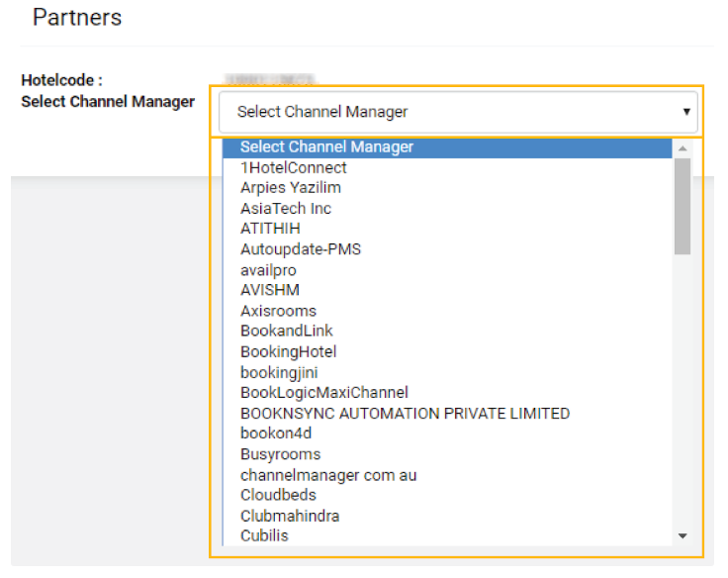Select bookingjini option

[x=447, y=372]
